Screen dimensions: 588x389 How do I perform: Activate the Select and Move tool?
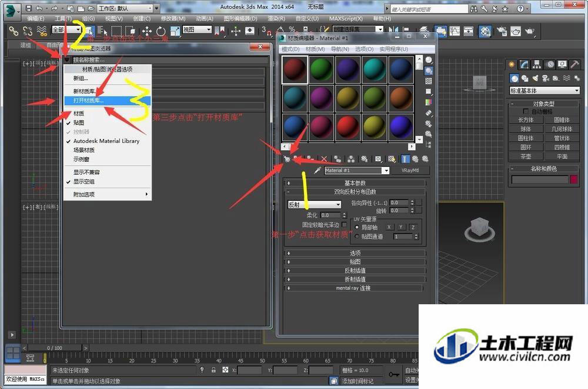click(146, 31)
